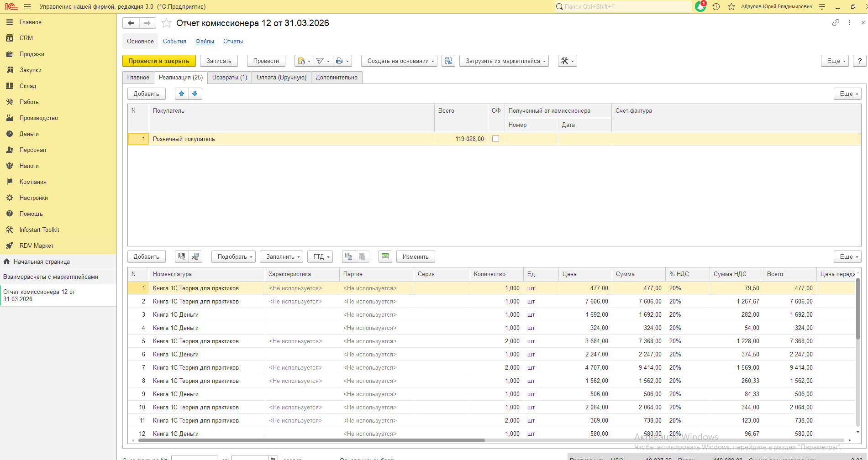Image resolution: width=868 pixels, height=460 pixels.
Task: Open the Загрузить из маркетплейса dropdown
Action: coord(504,61)
